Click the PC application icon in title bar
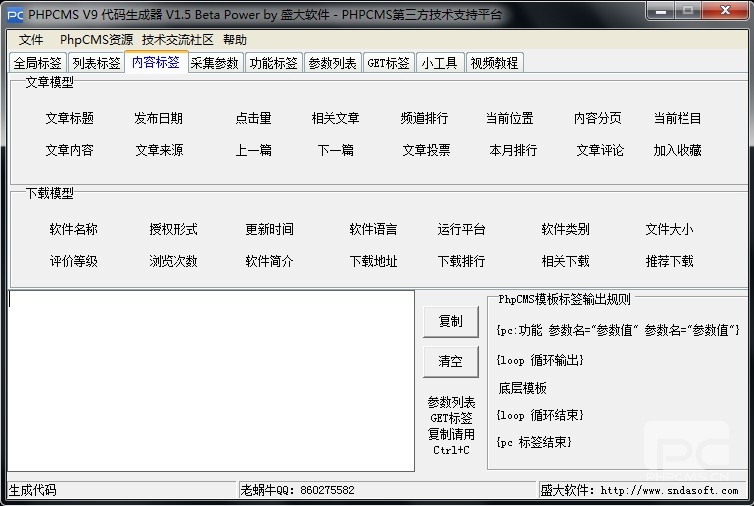The image size is (754, 506). pyautogui.click(x=15, y=15)
